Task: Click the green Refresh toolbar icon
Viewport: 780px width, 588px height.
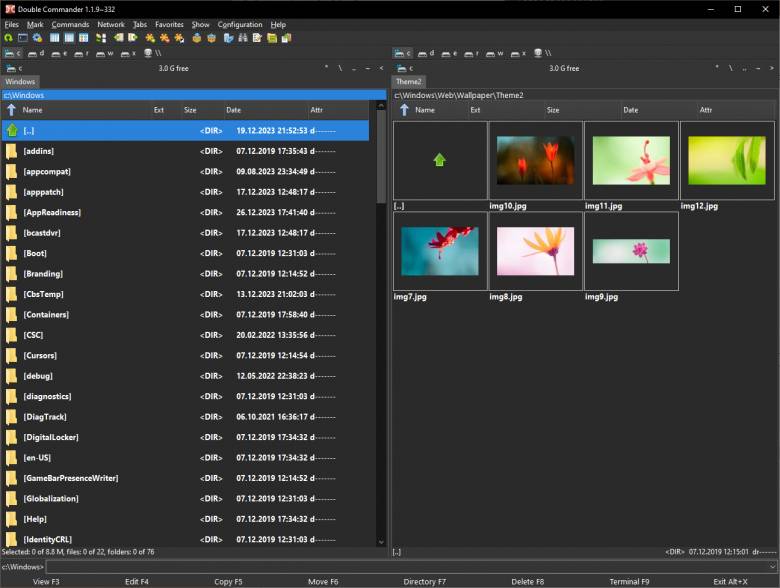Action: click(9, 38)
